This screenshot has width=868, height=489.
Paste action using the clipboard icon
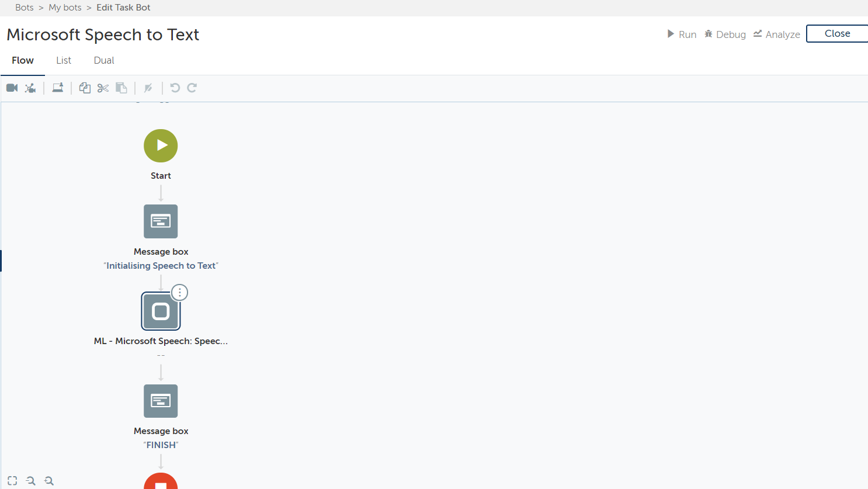tap(121, 88)
